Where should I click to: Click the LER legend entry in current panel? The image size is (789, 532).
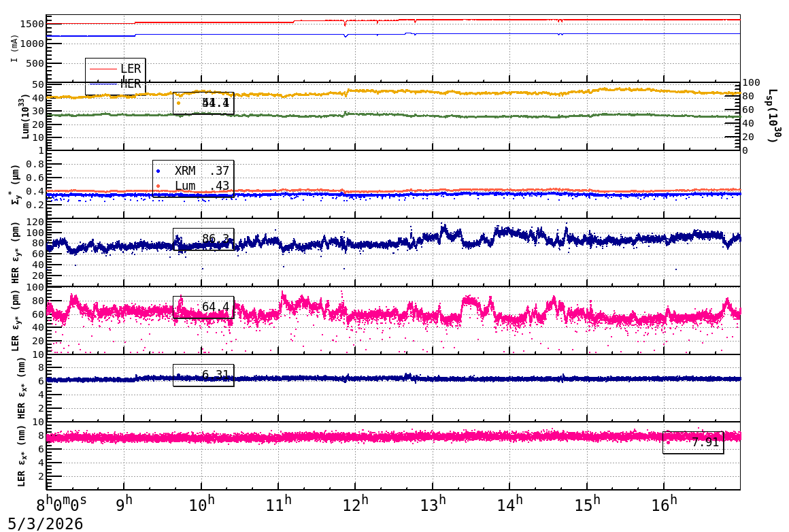tap(115, 69)
